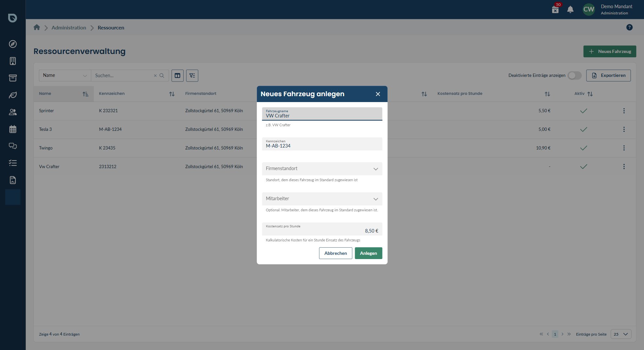Click the Aktiv checkmark for Vw Crafter
This screenshot has width=644, height=350.
pos(584,167)
